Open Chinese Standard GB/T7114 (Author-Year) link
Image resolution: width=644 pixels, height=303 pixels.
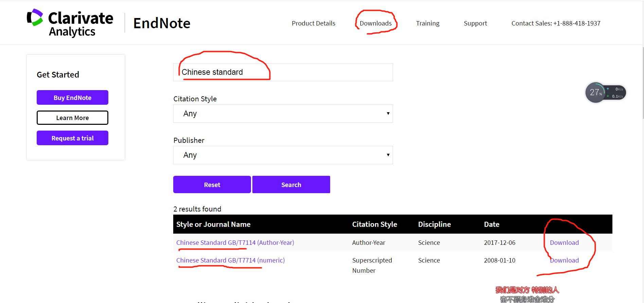tap(235, 242)
